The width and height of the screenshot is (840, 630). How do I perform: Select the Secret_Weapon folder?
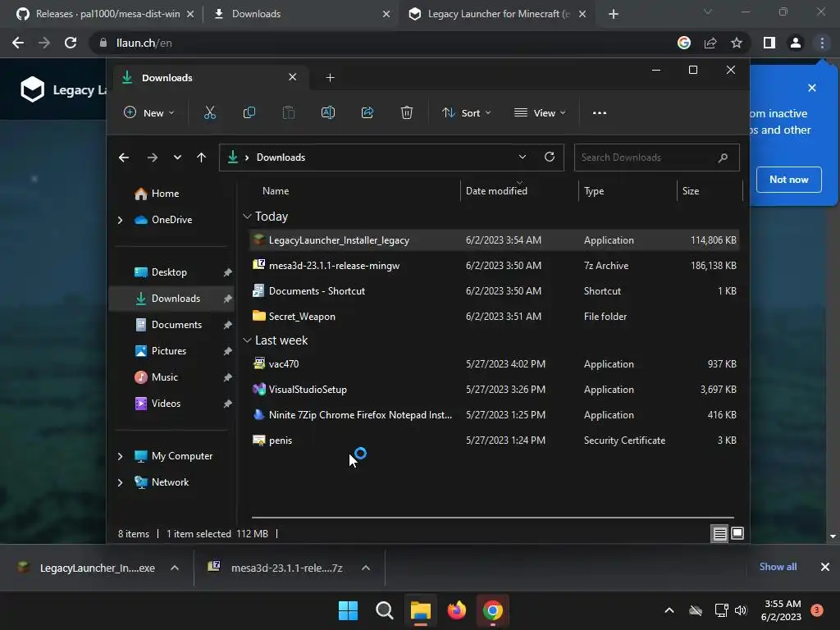pyautogui.click(x=494, y=317)
